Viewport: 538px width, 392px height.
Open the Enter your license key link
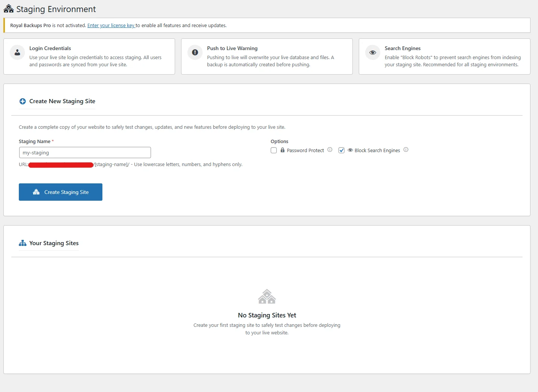pos(111,25)
